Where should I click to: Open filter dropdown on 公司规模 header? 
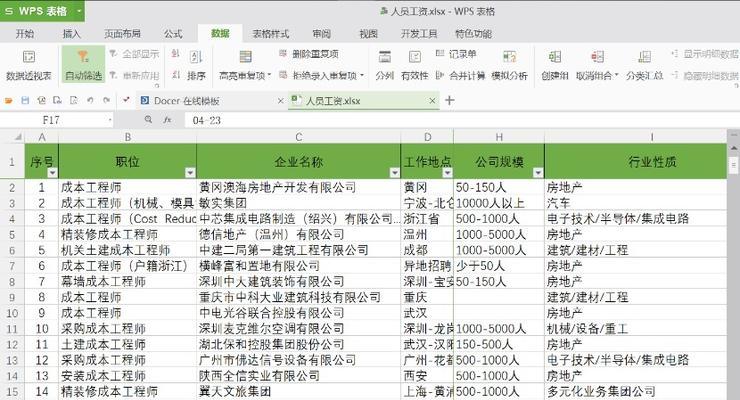[538, 173]
